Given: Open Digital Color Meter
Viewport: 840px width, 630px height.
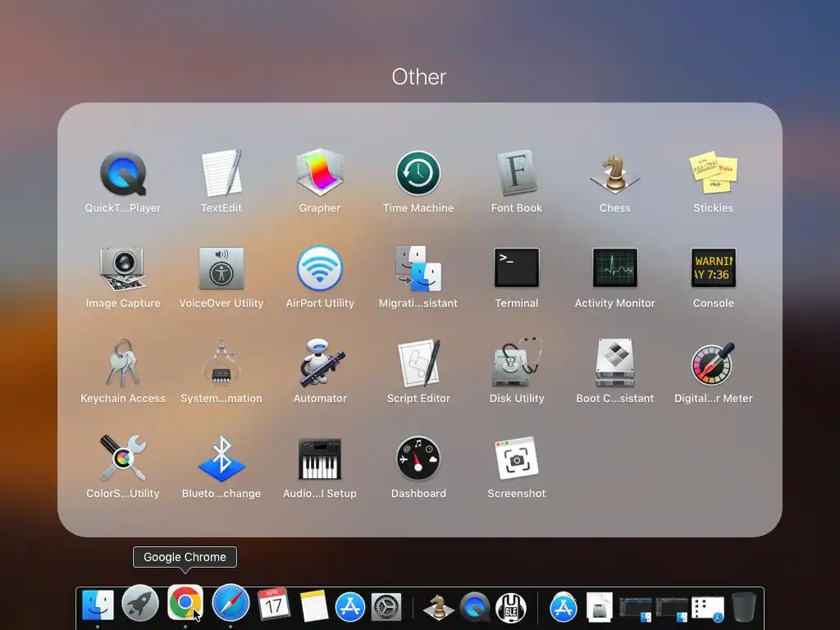Looking at the screenshot, I should 713,363.
